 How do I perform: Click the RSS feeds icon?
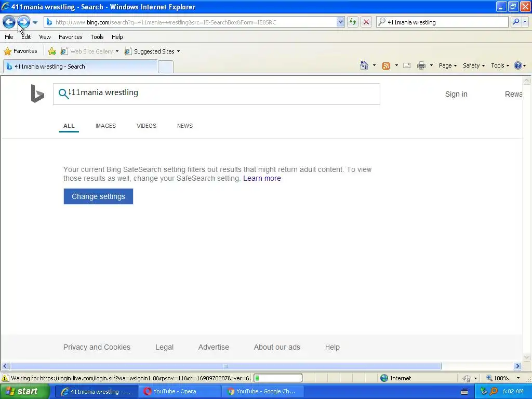[386, 66]
